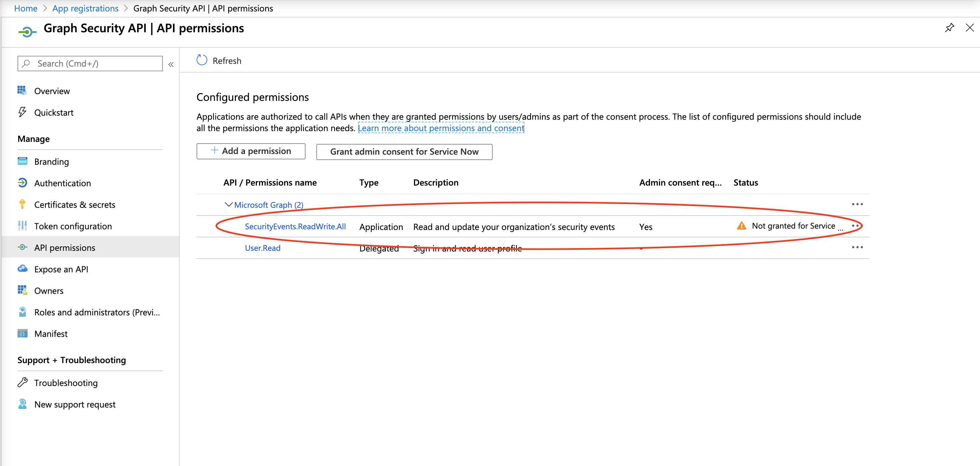
Task: Go to App registrations breadcrumb
Action: pyautogui.click(x=85, y=8)
